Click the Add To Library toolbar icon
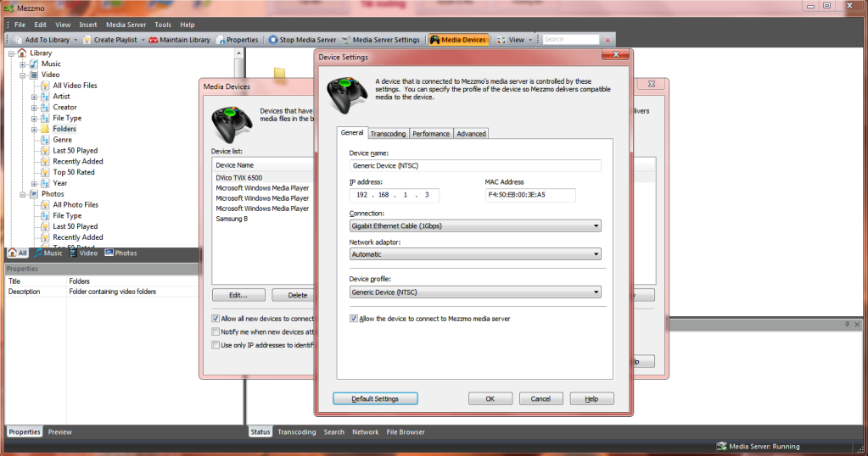 pyautogui.click(x=18, y=40)
